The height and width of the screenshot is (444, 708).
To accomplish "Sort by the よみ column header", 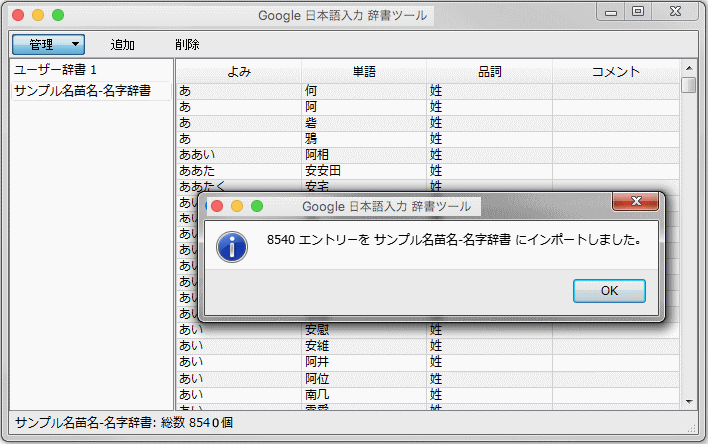I will [238, 71].
